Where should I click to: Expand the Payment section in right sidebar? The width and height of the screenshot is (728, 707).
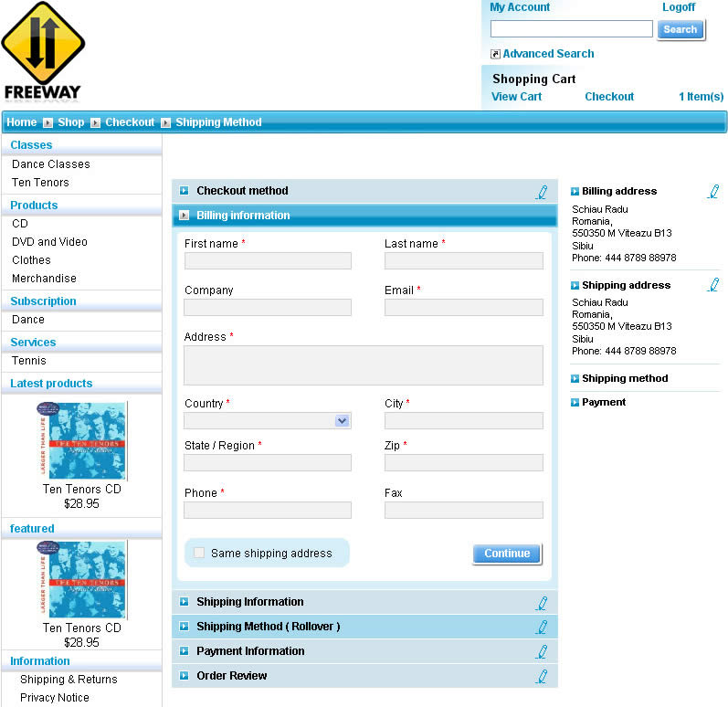click(604, 402)
